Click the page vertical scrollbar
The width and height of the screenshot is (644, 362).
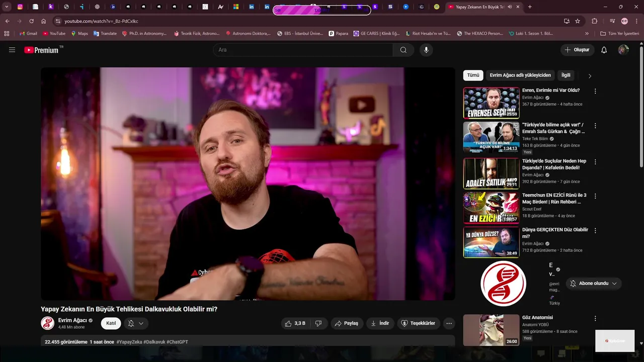click(x=641, y=106)
